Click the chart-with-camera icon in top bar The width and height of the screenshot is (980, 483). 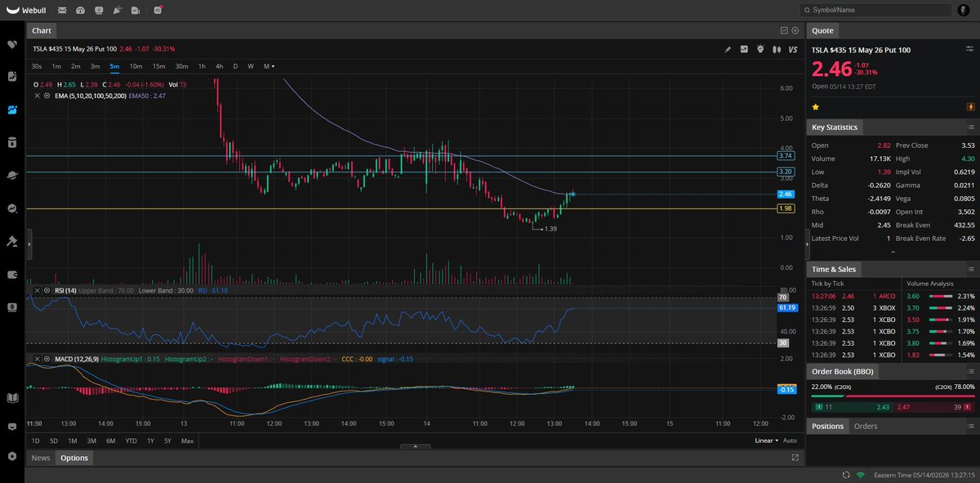[136, 10]
